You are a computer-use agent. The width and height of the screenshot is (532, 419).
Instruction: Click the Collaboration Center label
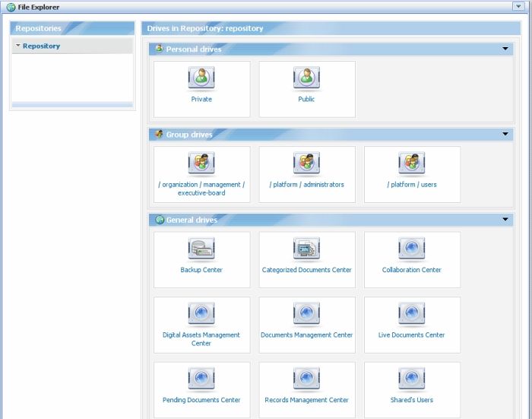pyautogui.click(x=412, y=270)
